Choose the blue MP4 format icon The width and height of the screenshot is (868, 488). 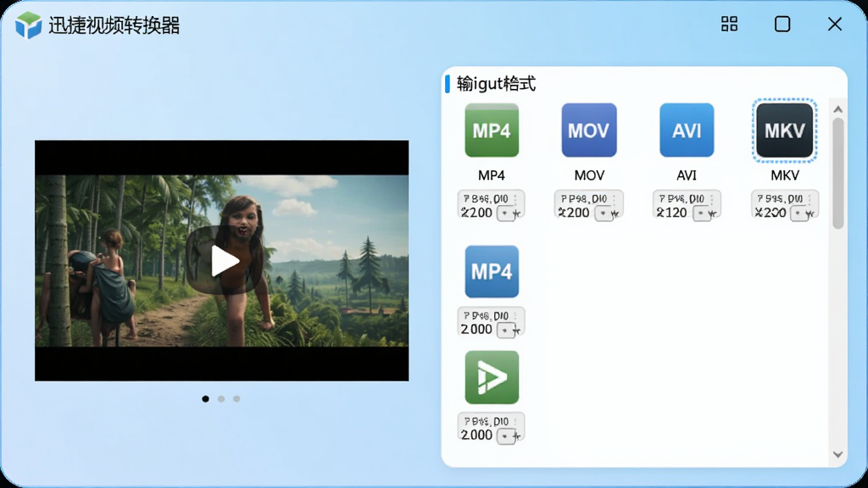[492, 272]
